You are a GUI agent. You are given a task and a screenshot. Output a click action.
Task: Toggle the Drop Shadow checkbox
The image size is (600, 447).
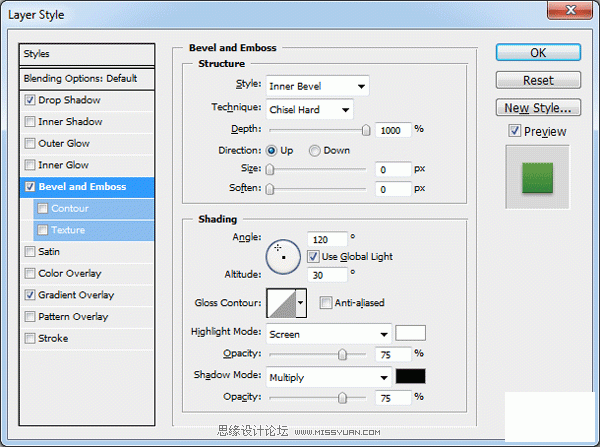(x=29, y=100)
